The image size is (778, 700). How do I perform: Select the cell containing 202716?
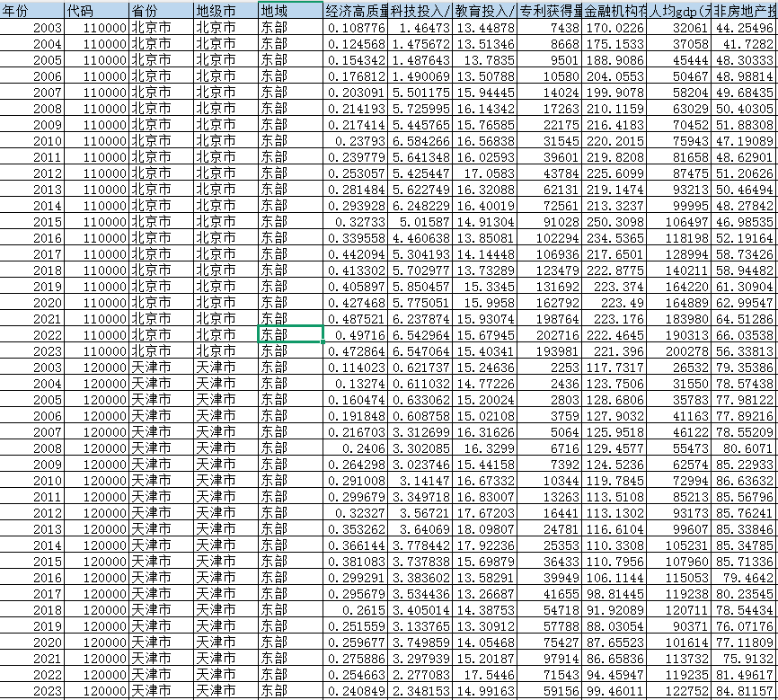pos(550,334)
